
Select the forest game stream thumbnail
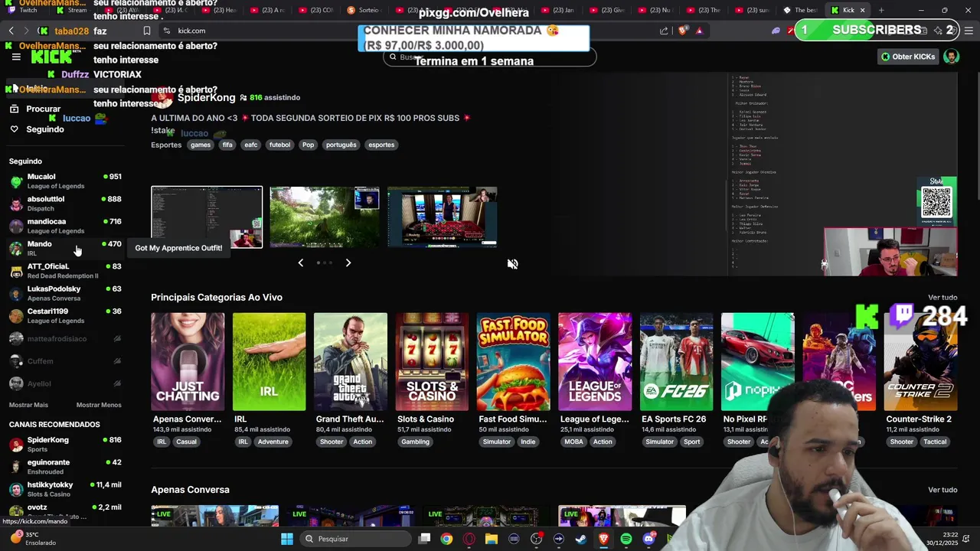coord(325,217)
